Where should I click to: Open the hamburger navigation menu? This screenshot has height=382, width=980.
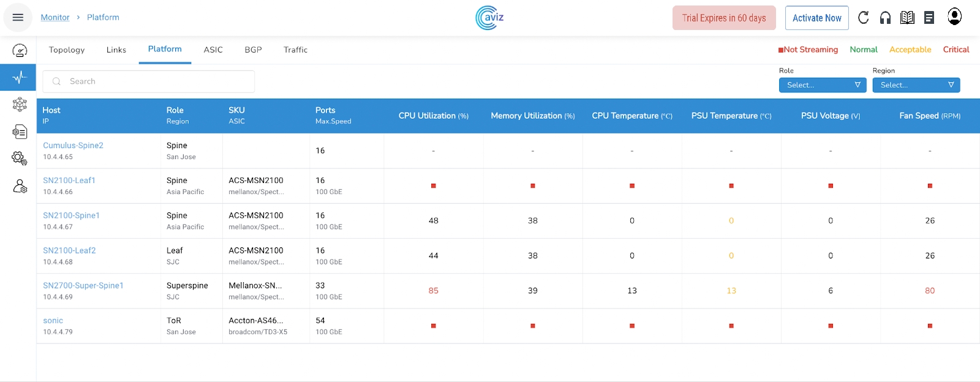tap(18, 18)
